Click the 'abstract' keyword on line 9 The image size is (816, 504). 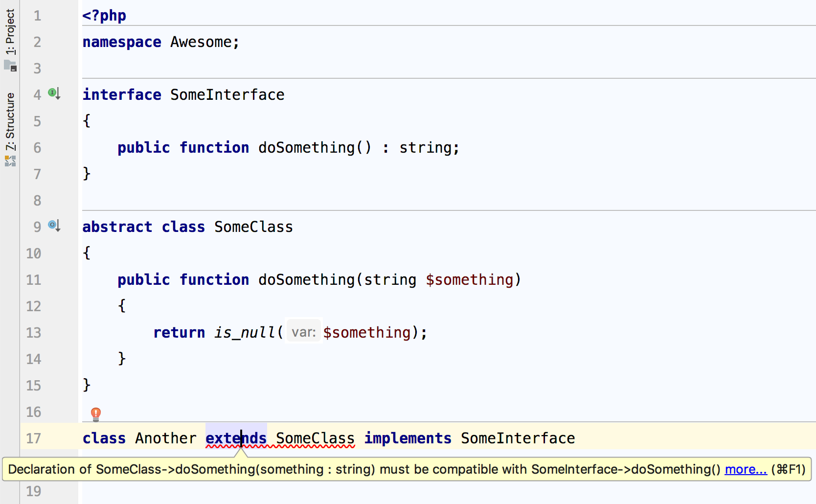click(x=117, y=227)
